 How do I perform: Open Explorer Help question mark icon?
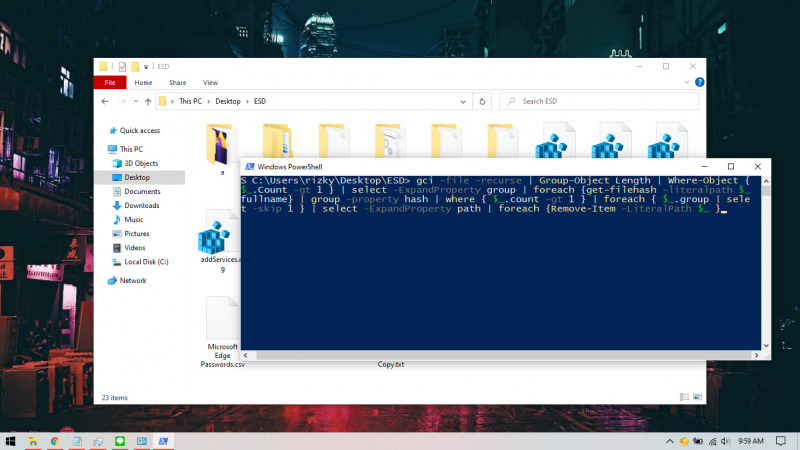click(x=699, y=82)
